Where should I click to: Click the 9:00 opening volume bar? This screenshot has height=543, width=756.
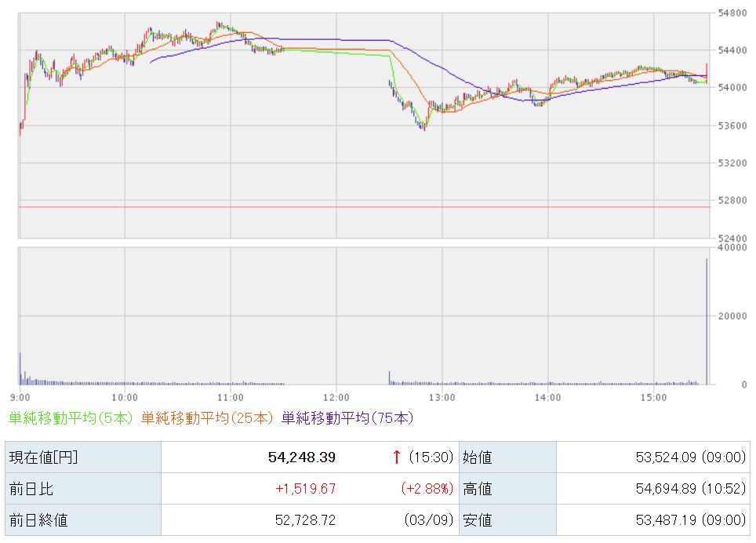click(20, 369)
